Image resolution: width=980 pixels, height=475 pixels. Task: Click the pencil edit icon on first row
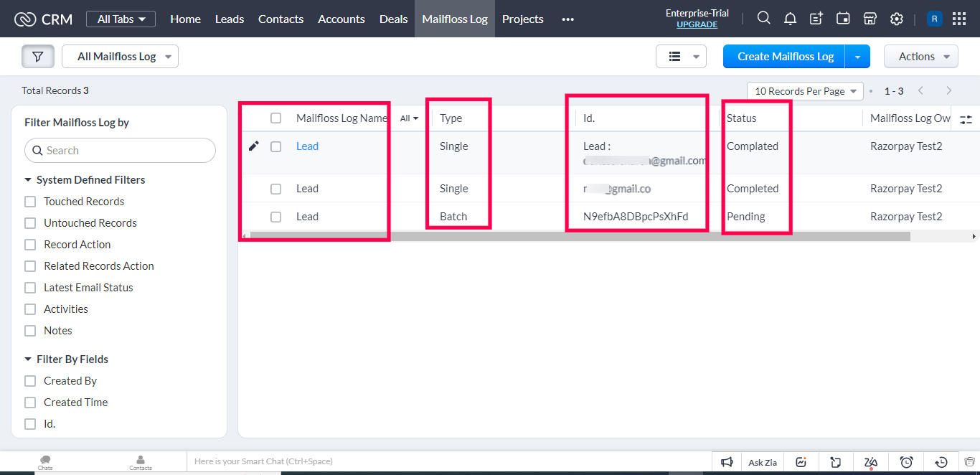(x=253, y=146)
